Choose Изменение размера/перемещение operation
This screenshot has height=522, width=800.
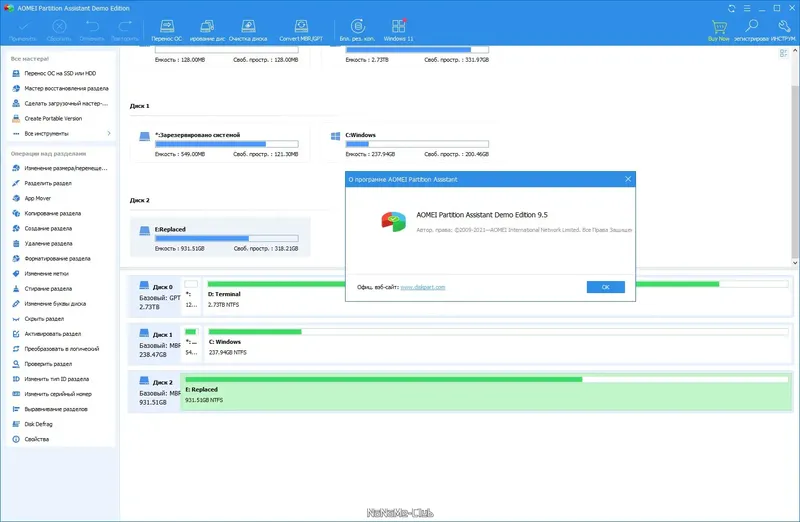click(60, 168)
